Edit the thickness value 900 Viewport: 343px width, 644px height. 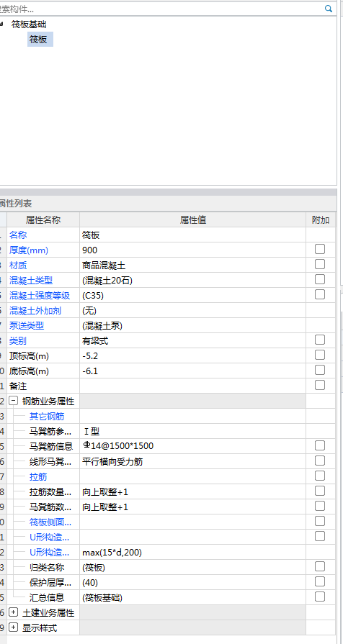point(192,250)
